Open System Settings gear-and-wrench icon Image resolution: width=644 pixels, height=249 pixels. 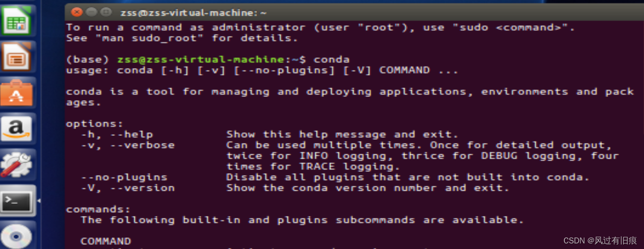[x=16, y=164]
